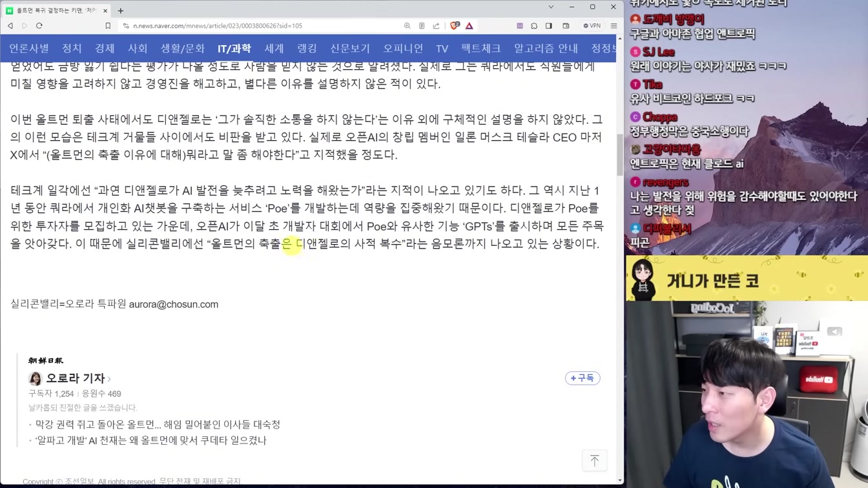
Task: Click the reporter tagline '날카롭되 친절한 글을 쓰겠습니다'
Action: point(83,408)
